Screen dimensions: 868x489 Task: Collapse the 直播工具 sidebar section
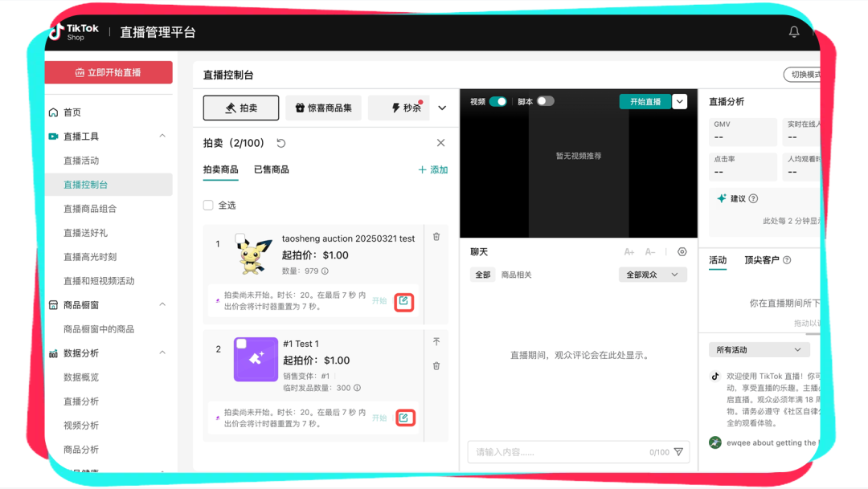click(x=162, y=137)
